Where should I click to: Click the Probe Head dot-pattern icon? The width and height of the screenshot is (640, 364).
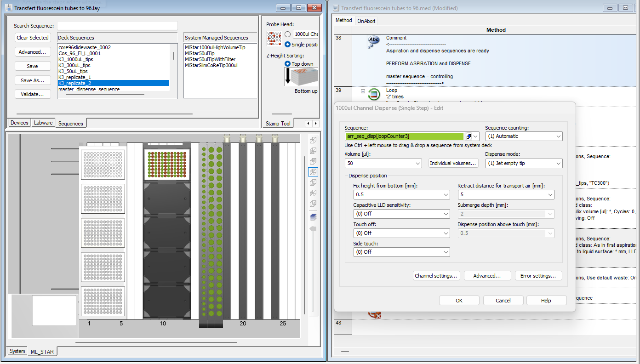[274, 39]
